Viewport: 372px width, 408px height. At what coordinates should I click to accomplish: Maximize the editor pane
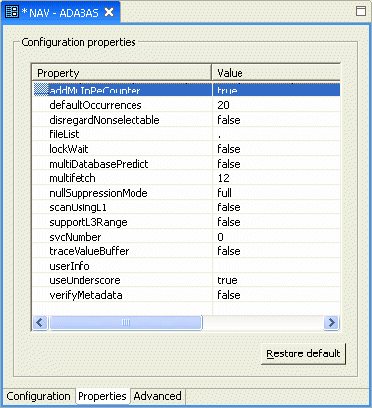click(x=361, y=11)
